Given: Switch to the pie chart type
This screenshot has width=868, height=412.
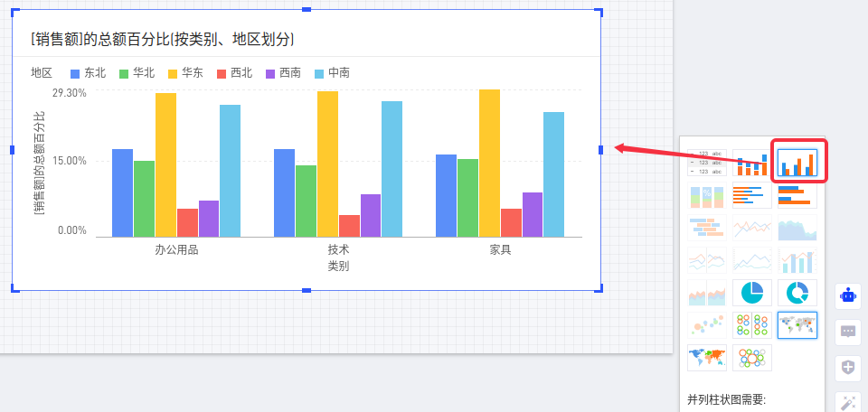Looking at the screenshot, I should point(752,293).
